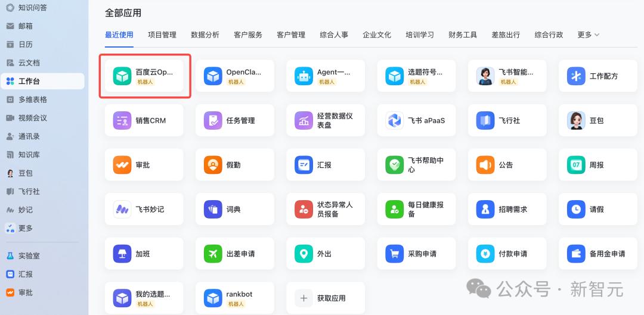
Task: Open the 出差申请 airplane icon
Action: (213, 254)
